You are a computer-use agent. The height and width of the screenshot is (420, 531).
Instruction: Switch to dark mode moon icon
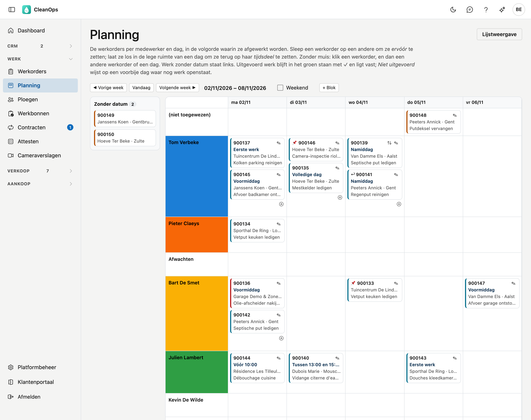453,10
